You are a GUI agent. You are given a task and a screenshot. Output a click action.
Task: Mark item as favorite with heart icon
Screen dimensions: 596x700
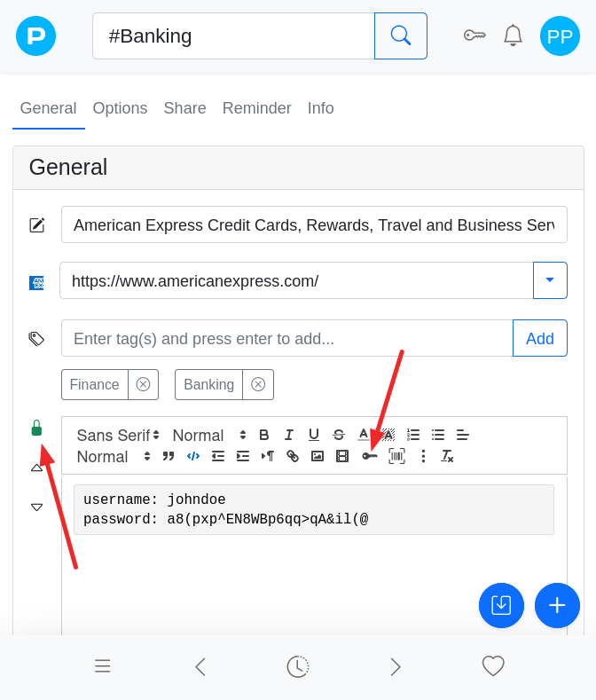tap(493, 666)
